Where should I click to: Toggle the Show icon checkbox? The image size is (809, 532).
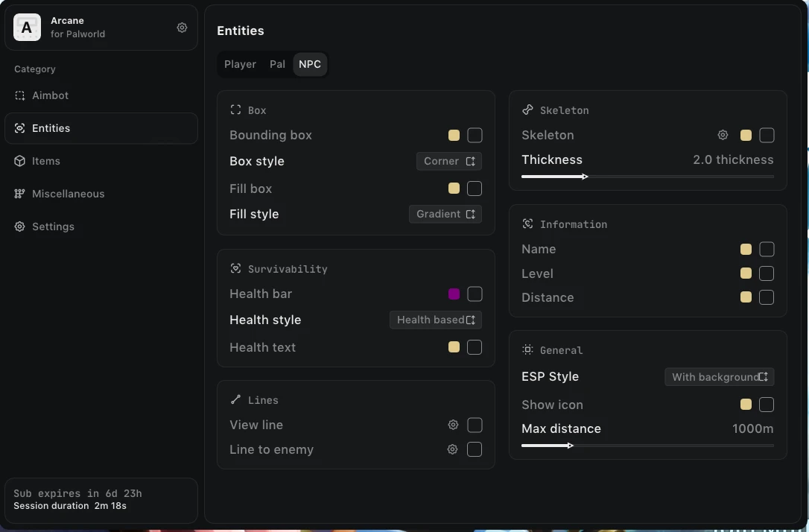pos(767,405)
